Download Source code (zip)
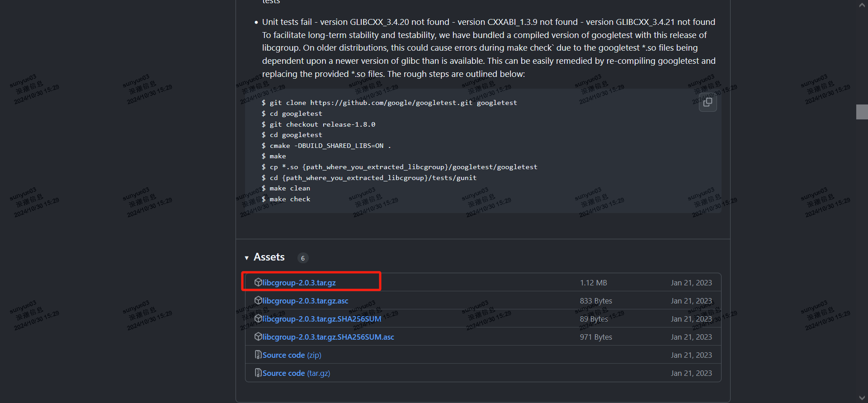The image size is (868, 403). [292, 355]
